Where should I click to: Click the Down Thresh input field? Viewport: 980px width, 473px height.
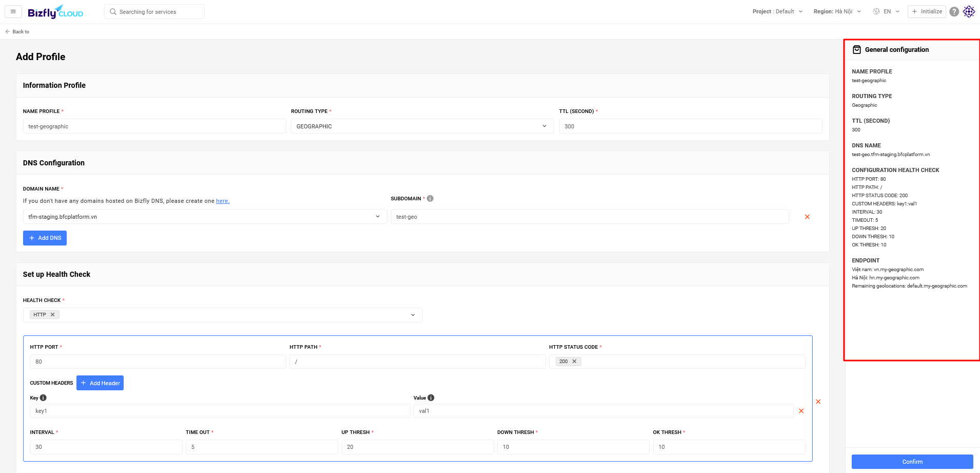(573, 447)
